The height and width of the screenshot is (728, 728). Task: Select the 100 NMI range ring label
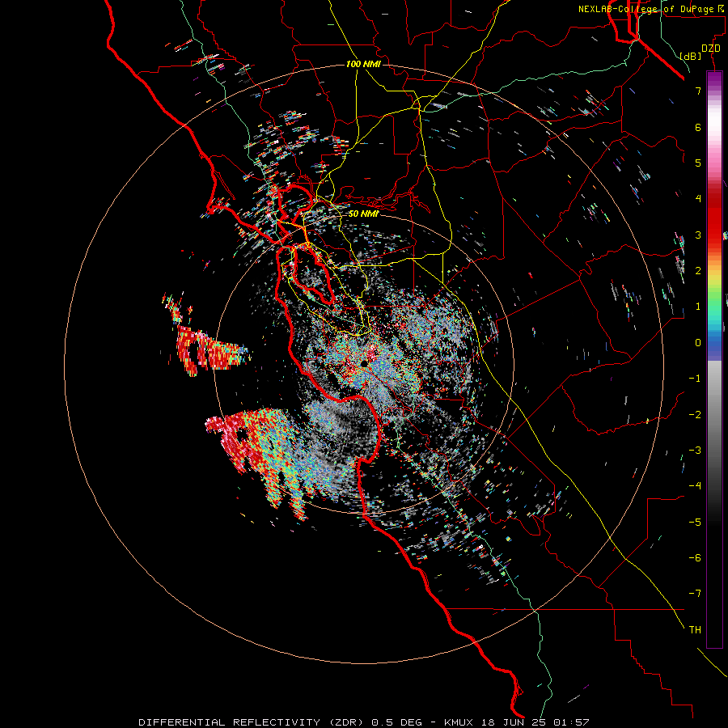[363, 64]
